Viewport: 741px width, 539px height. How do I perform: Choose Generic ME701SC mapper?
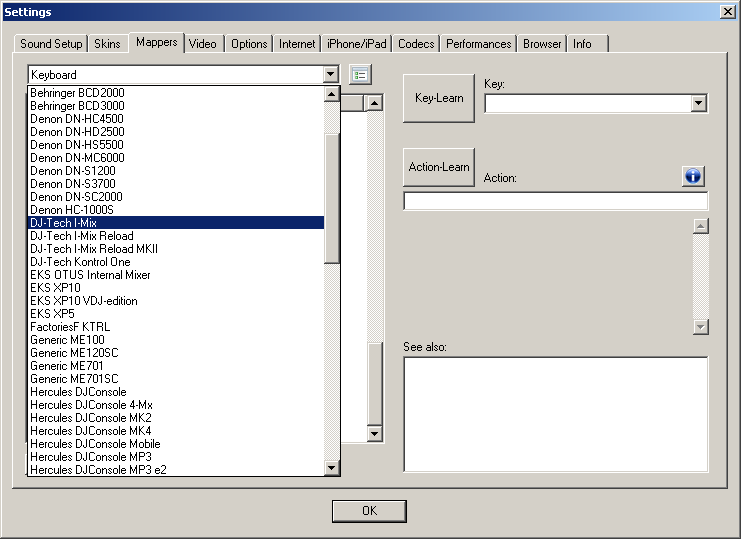176,378
